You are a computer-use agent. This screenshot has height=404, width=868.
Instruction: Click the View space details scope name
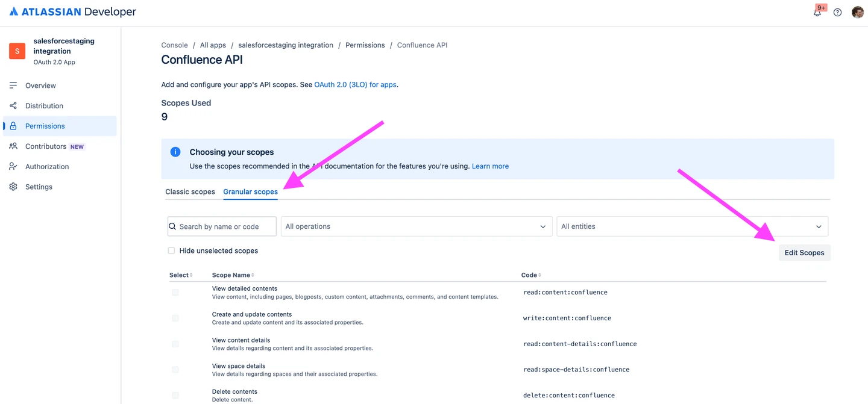pyautogui.click(x=239, y=366)
